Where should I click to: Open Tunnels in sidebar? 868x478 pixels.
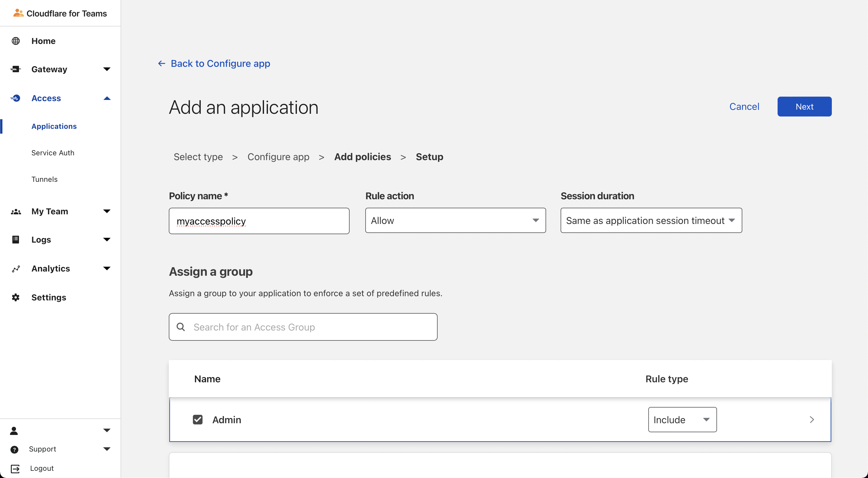coord(45,179)
